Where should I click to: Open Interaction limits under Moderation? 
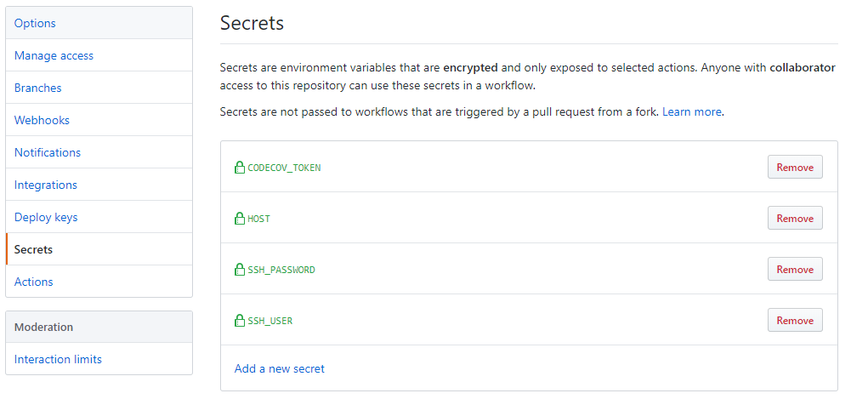click(x=58, y=359)
